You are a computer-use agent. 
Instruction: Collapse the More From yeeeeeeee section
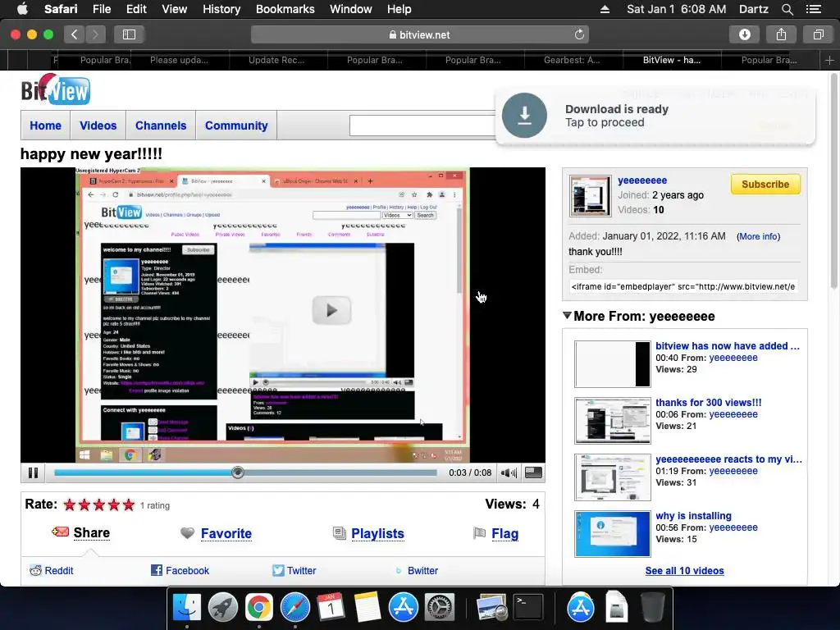(567, 316)
